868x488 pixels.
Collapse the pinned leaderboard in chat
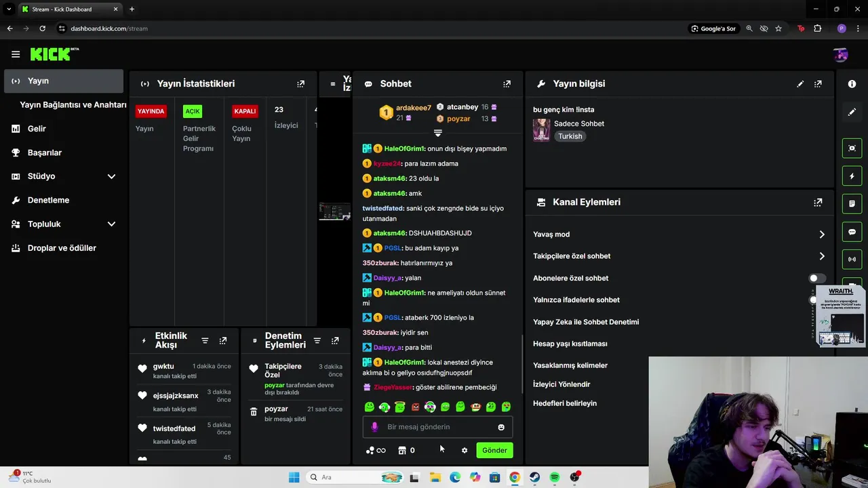coord(437,133)
